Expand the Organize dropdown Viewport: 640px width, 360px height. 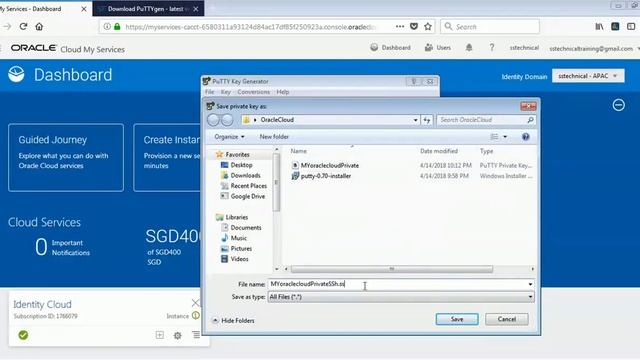(229, 137)
